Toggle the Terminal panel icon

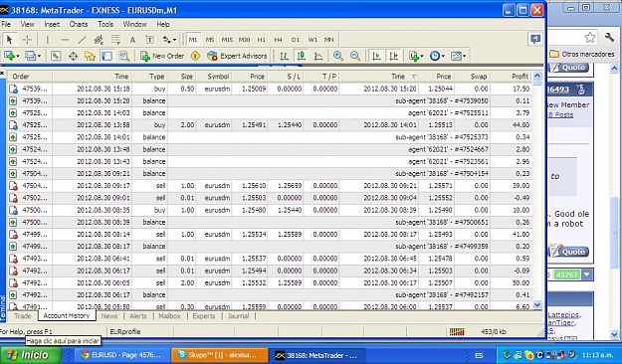(106, 56)
